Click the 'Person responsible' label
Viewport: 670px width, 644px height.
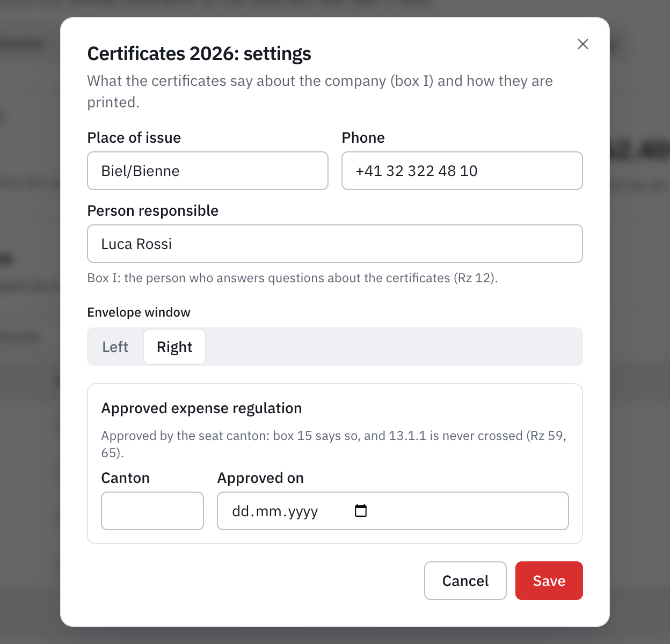[x=153, y=211]
